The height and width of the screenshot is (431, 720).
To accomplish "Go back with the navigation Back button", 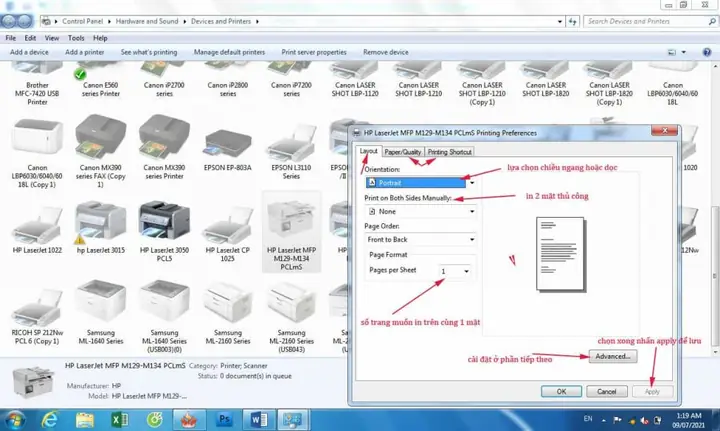I will (x=9, y=21).
